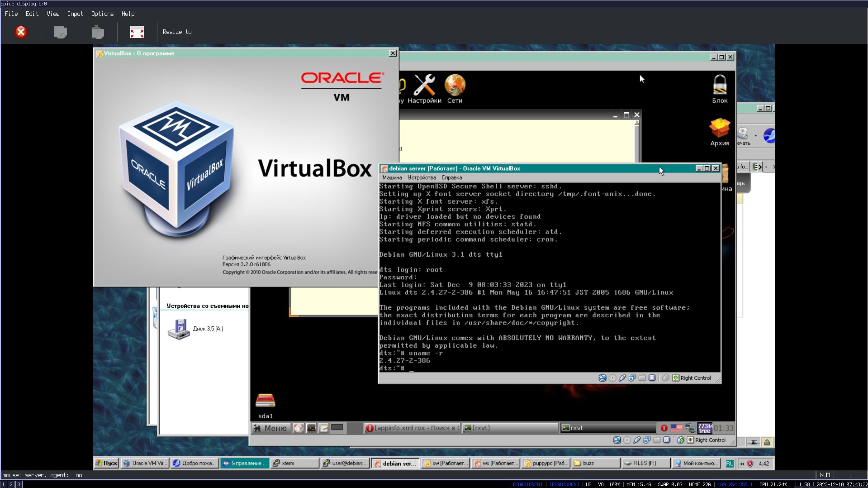Click the RU language indicator in tray
The width and height of the screenshot is (868, 488).
point(729,464)
